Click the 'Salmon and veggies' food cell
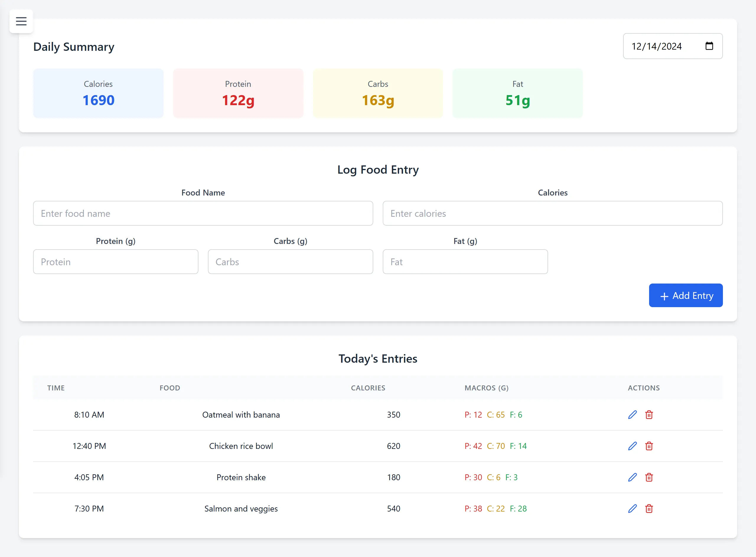The height and width of the screenshot is (557, 756). [x=241, y=509]
